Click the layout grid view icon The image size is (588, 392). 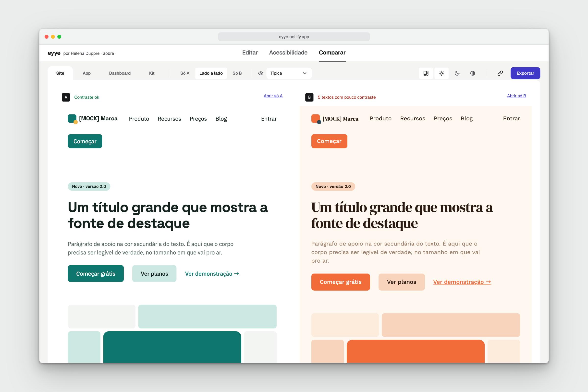[426, 73]
